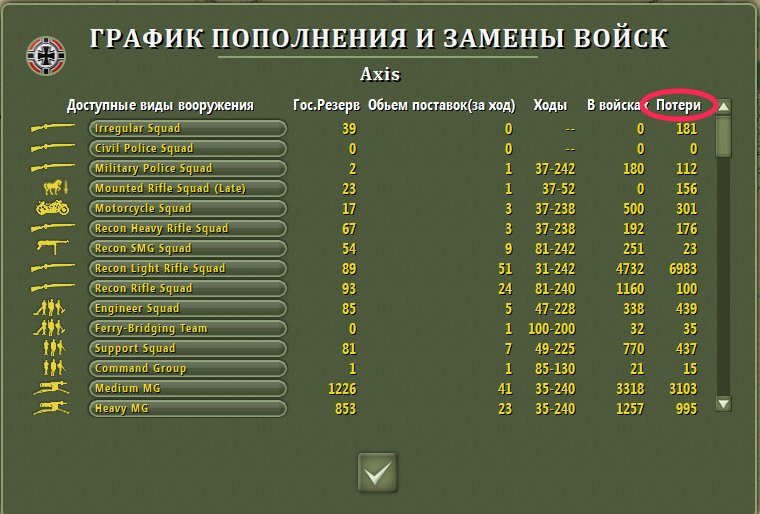Image resolution: width=760 pixels, height=514 pixels.
Task: Click the scrollbar thumb of the weapons list
Action: (723, 136)
